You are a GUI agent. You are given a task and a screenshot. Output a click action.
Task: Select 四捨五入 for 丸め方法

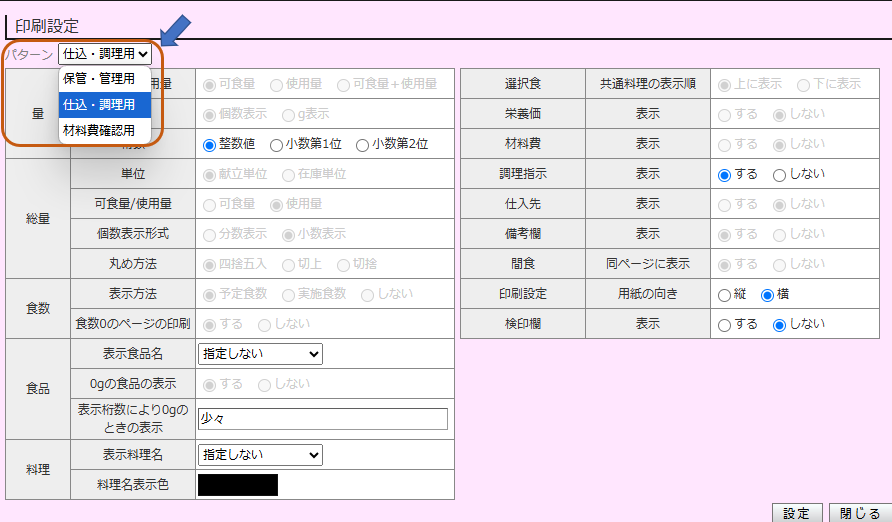pos(209,265)
